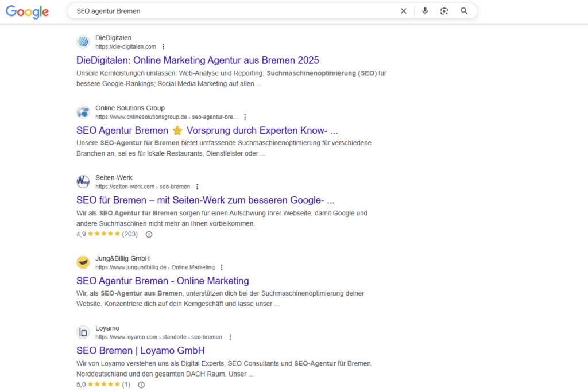Screen dimensions: 588x392
Task: Open 'SEO Agentur Bremen - Online Marketing' result
Action: pyautogui.click(x=163, y=281)
